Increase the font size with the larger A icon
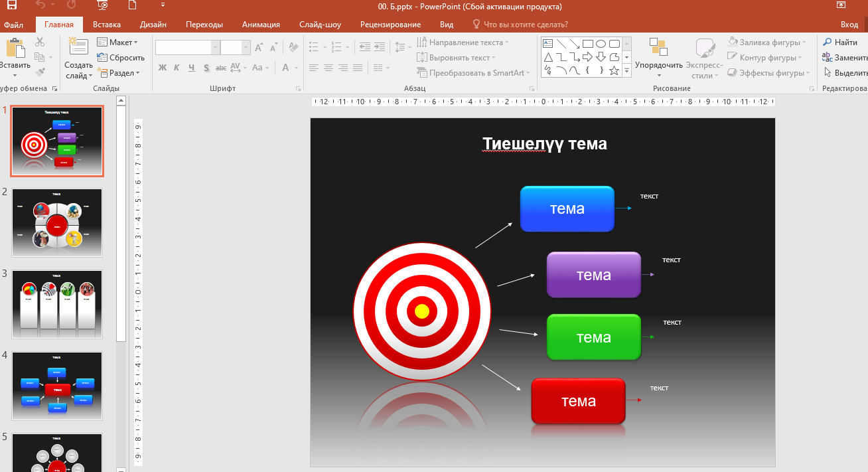This screenshot has height=472, width=868. [x=259, y=48]
